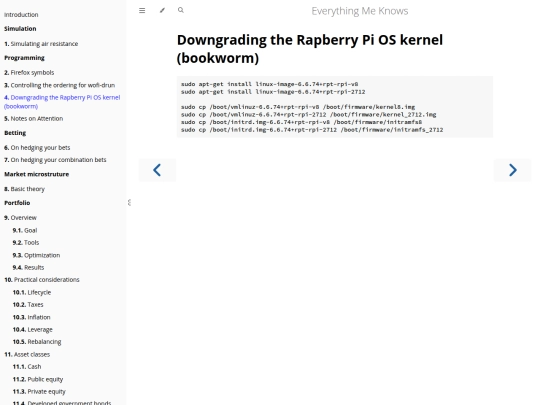
Task: Open section 11.1 Cash
Action: (x=27, y=367)
